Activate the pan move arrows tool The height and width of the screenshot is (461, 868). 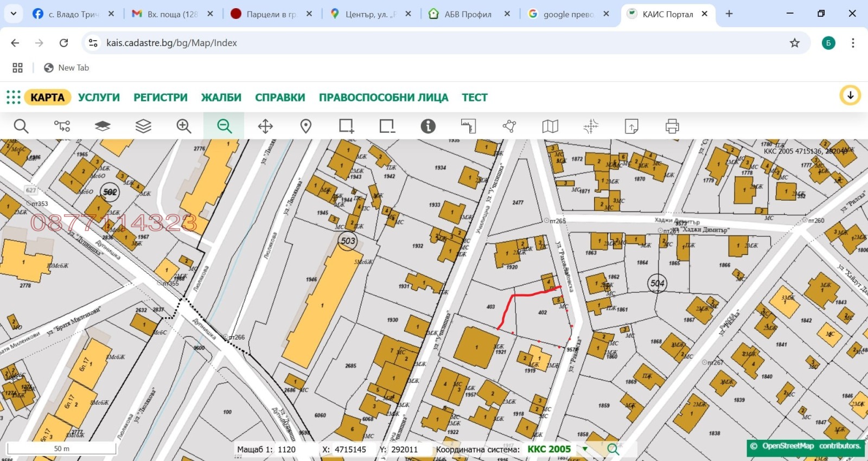pyautogui.click(x=265, y=126)
